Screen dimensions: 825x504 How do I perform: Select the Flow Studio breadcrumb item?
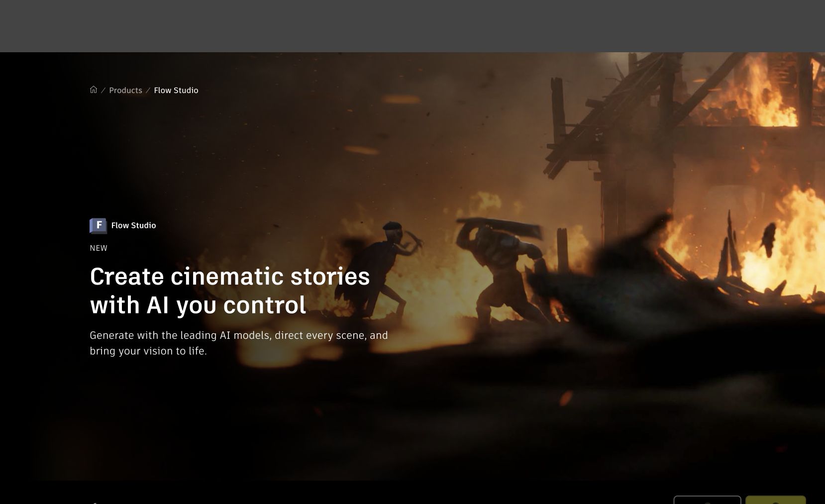click(176, 90)
